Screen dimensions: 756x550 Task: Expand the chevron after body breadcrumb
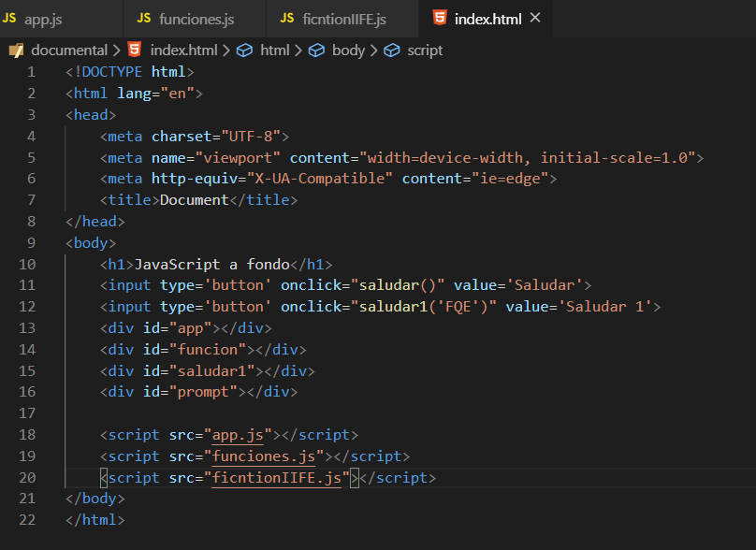pyautogui.click(x=373, y=51)
